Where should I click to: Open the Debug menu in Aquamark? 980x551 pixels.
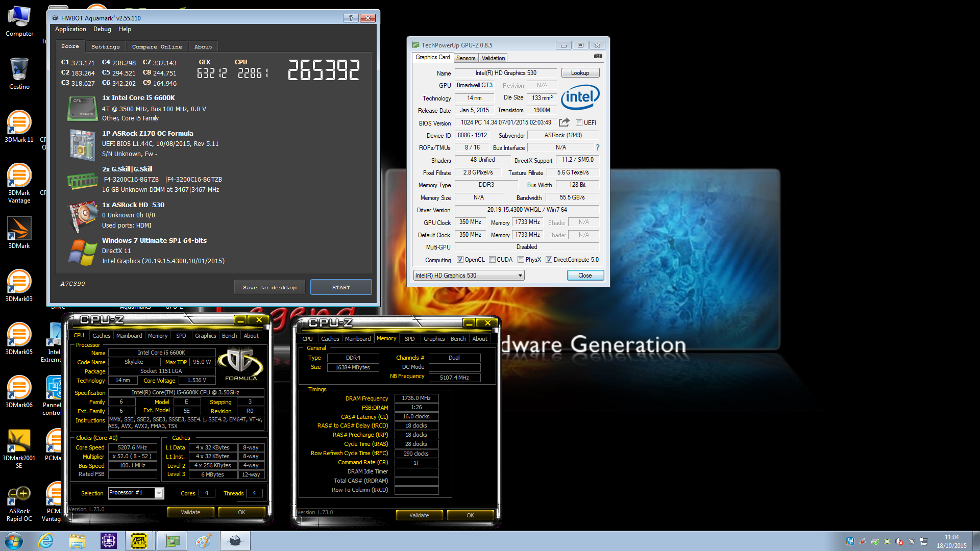pos(102,29)
